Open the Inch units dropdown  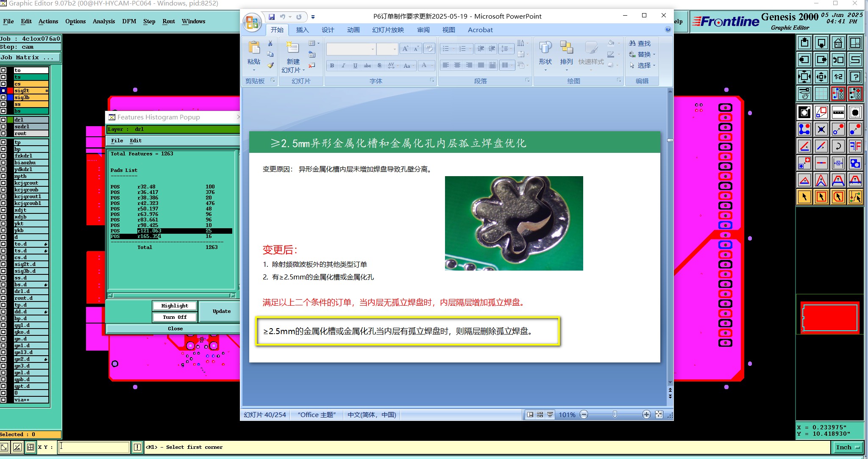pos(848,447)
